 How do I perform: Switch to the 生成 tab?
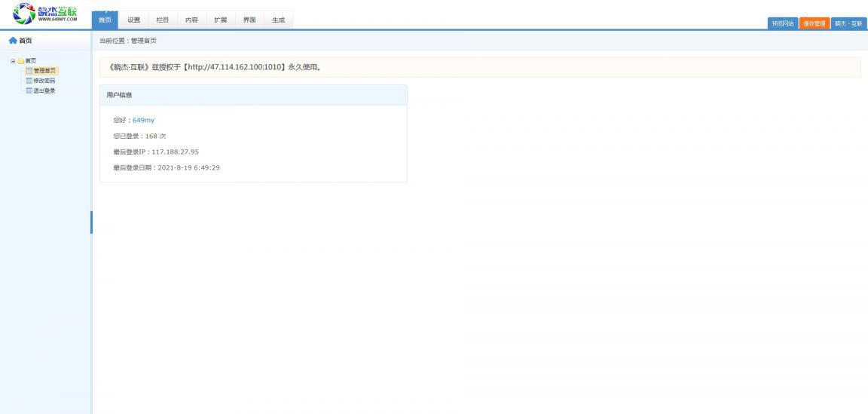pos(278,20)
